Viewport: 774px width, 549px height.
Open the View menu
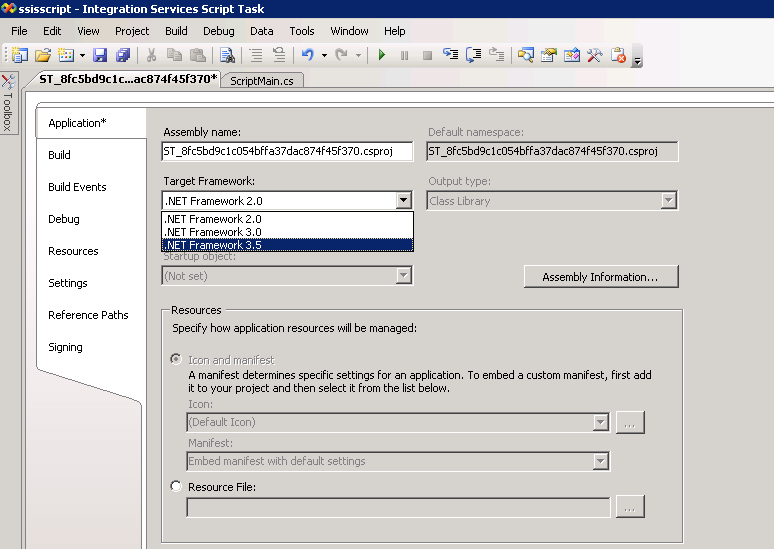point(88,31)
